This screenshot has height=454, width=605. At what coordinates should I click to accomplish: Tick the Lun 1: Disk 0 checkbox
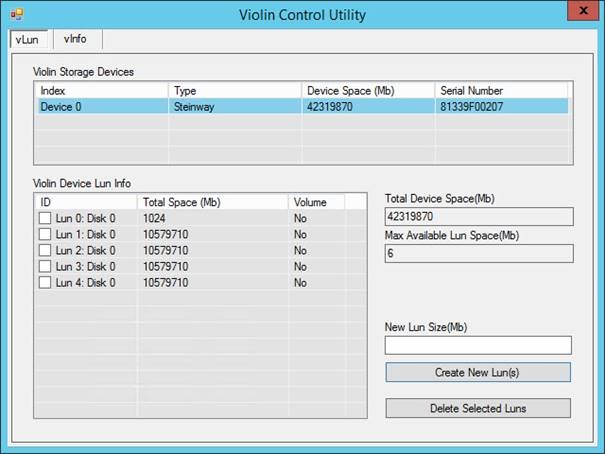[x=45, y=234]
